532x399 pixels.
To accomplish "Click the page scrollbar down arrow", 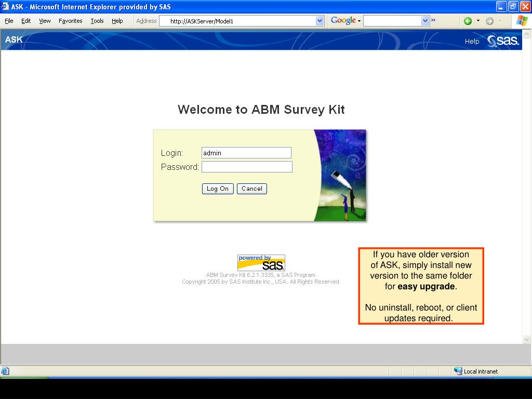I will click(x=526, y=339).
